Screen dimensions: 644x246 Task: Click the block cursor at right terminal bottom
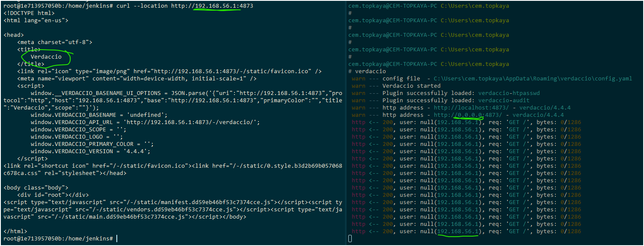(350, 239)
